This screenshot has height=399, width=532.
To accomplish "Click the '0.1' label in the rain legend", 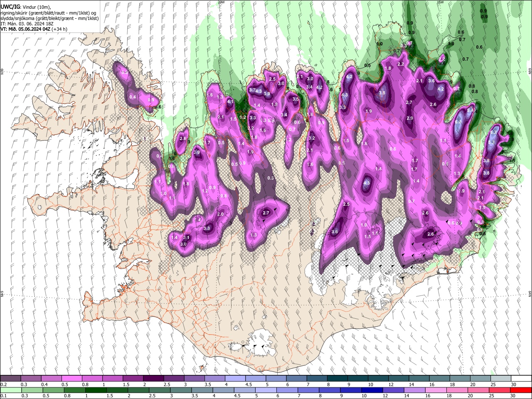I will point(3,396).
